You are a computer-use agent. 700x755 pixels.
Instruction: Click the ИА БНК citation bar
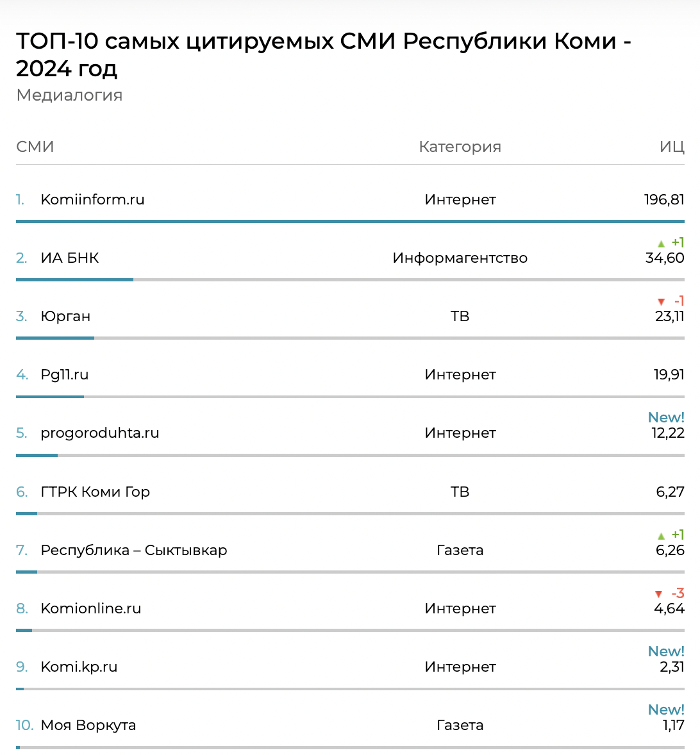pyautogui.click(x=74, y=280)
